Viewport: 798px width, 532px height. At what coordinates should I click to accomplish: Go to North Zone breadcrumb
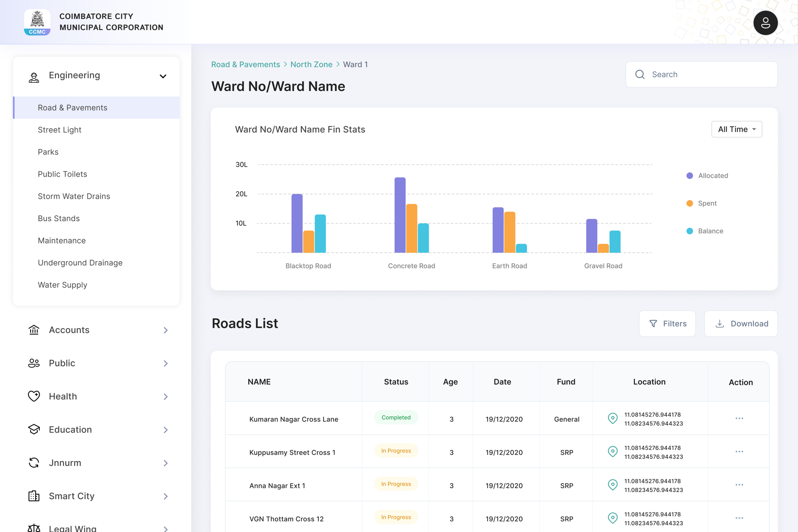[x=311, y=65]
